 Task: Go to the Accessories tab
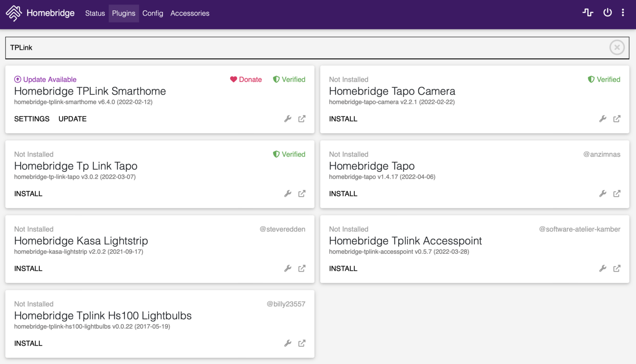tap(190, 13)
